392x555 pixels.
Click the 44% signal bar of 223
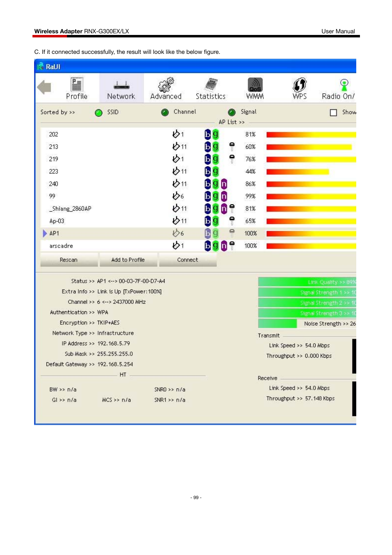[x=297, y=171]
